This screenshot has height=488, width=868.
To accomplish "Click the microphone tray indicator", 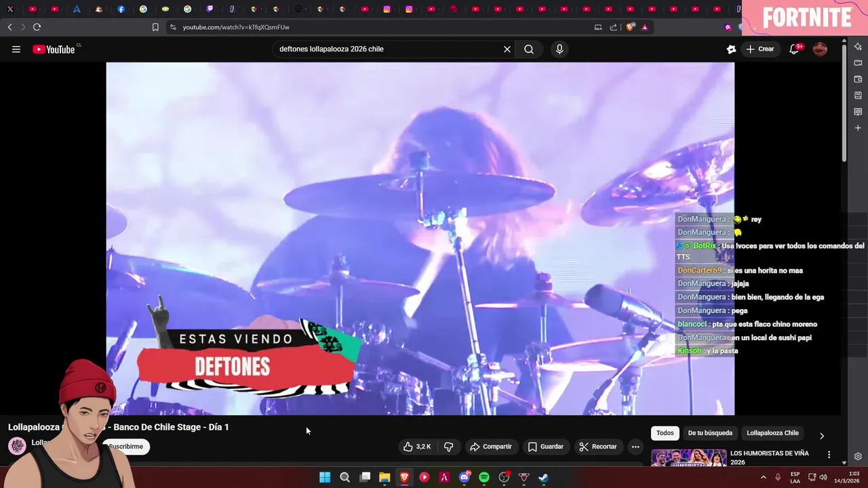I will coord(778,477).
